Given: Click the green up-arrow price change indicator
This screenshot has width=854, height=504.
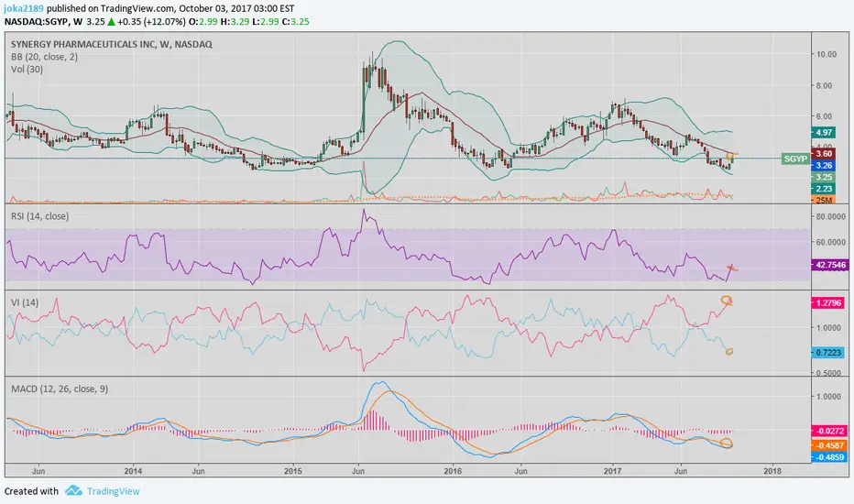Looking at the screenshot, I should 111,22.
